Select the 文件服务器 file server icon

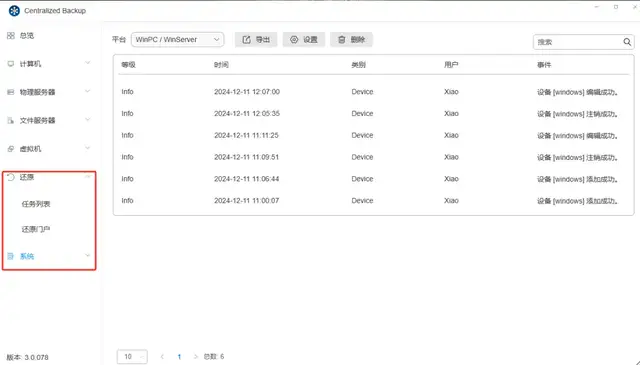11,120
